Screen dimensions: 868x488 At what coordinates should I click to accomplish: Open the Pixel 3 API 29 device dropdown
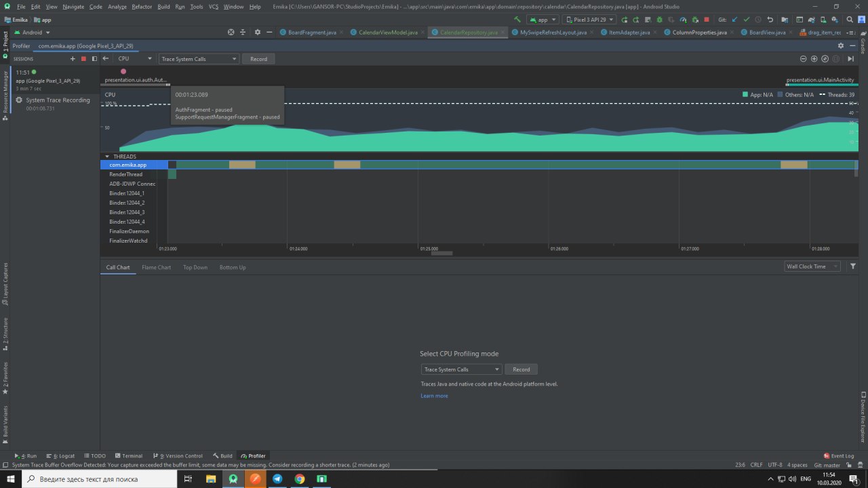click(590, 20)
